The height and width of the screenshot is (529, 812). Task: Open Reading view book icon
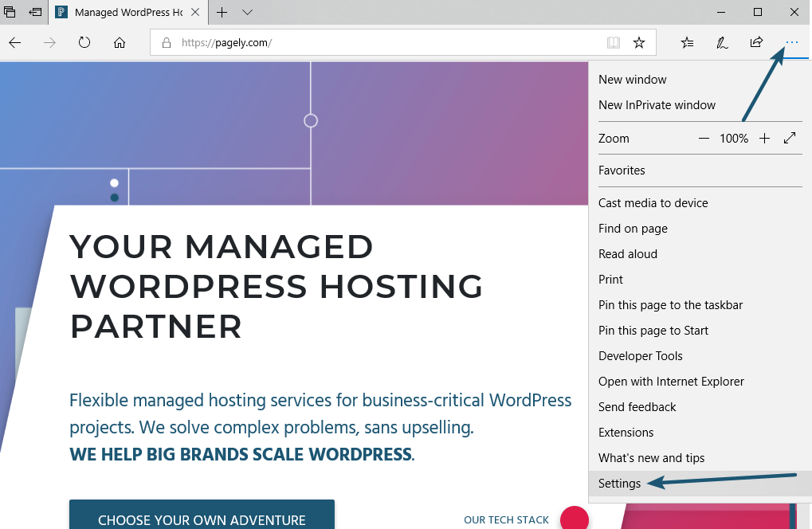click(x=613, y=42)
